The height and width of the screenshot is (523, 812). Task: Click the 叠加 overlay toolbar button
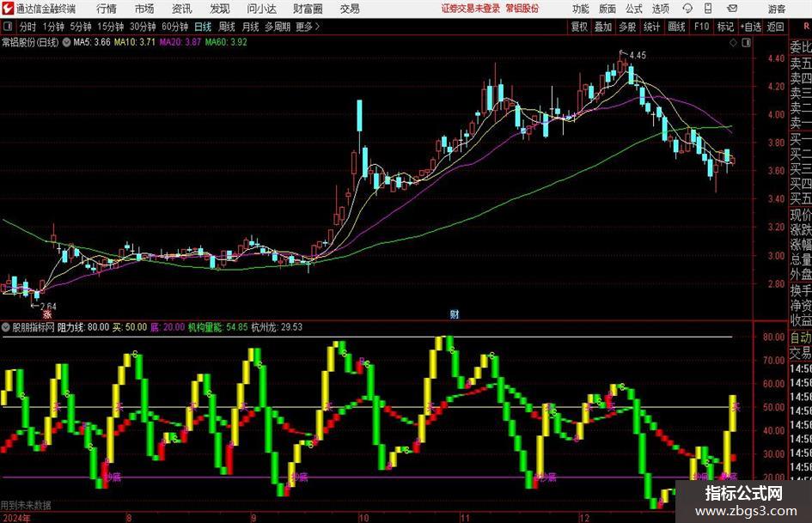(x=603, y=27)
